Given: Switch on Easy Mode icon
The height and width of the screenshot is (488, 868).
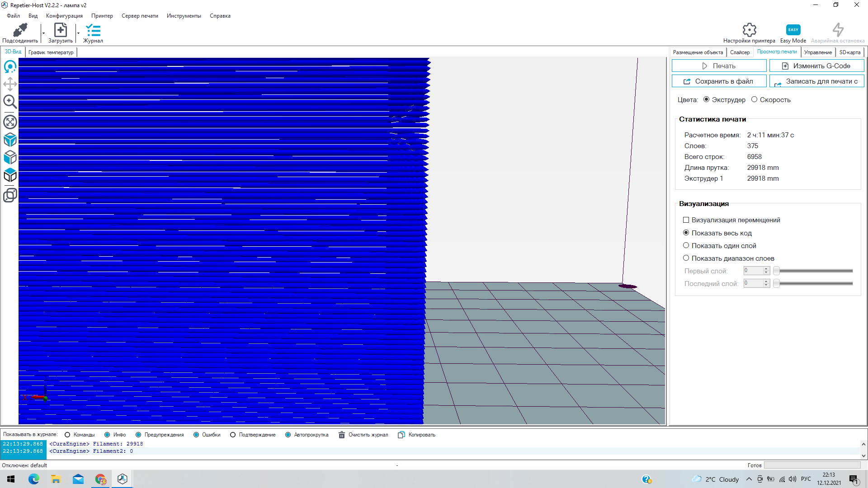Looking at the screenshot, I should point(793,30).
